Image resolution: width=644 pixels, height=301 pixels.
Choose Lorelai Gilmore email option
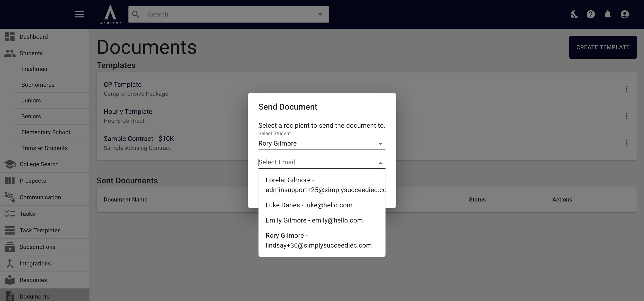(x=322, y=185)
